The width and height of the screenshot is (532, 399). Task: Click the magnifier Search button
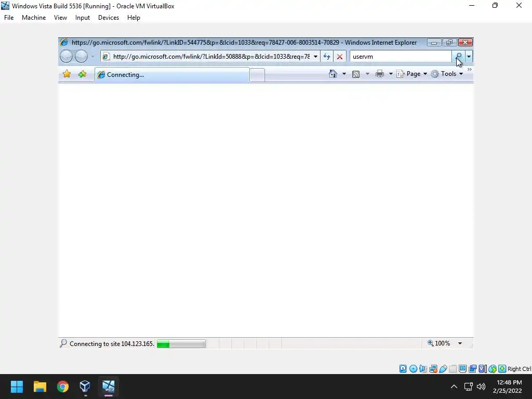[458, 56]
